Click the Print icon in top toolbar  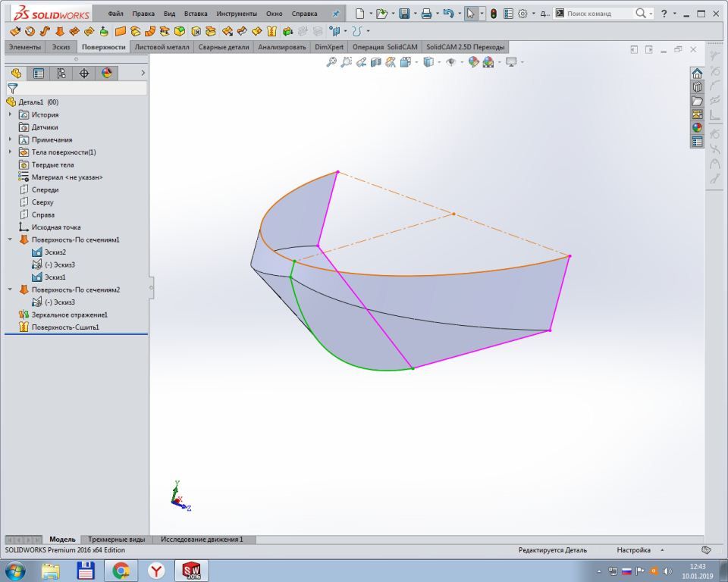tap(426, 14)
